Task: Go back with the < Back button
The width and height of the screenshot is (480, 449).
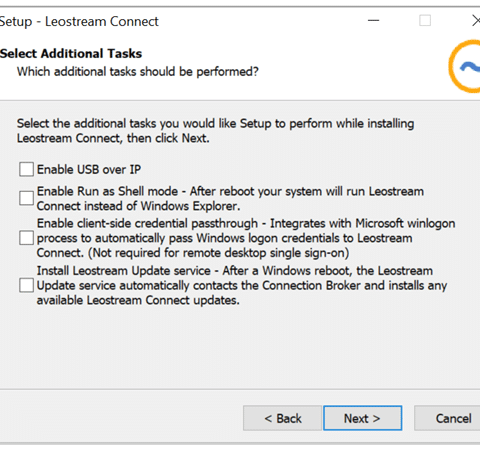Action: point(282,418)
